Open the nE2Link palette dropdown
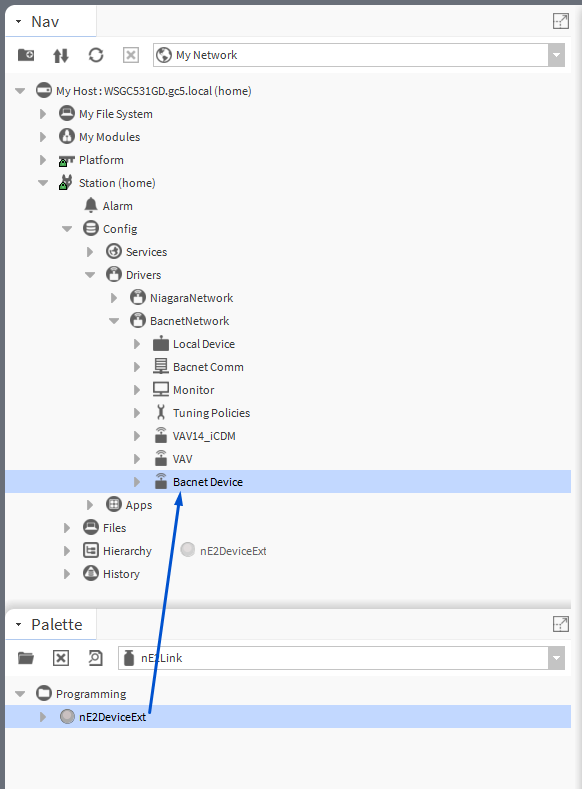Viewport: 582px width, 789px height. (556, 658)
